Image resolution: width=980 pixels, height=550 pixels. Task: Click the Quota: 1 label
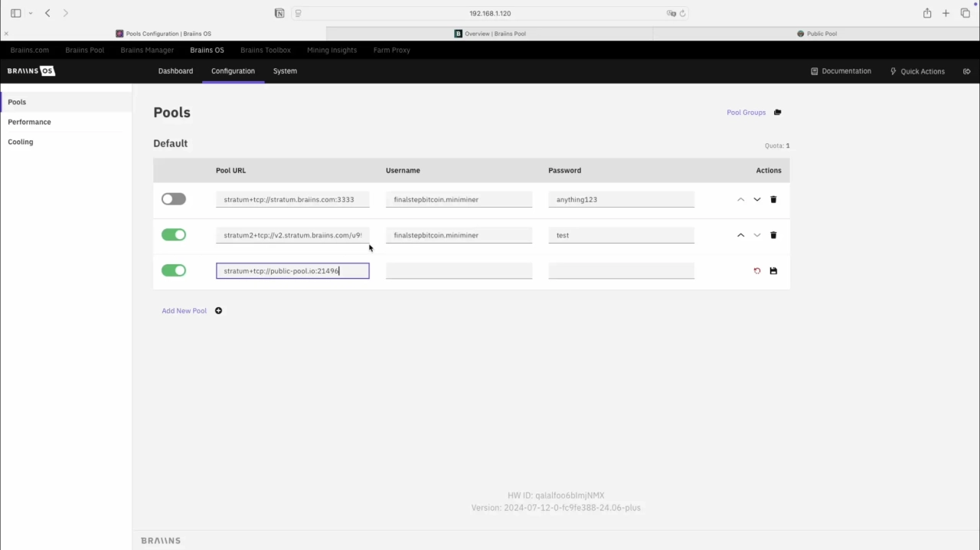(x=777, y=146)
